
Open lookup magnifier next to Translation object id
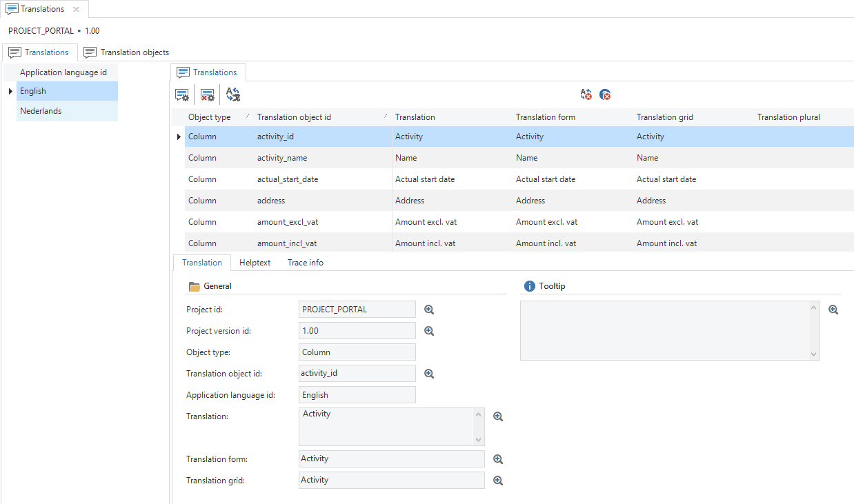429,374
